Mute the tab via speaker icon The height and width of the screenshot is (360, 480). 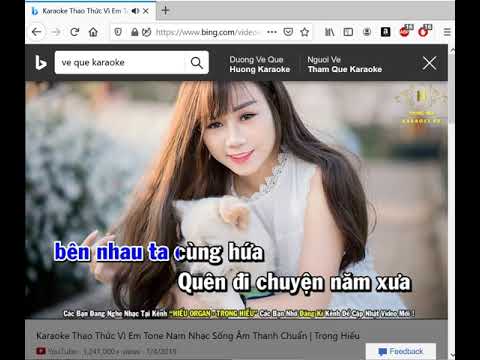click(x=135, y=11)
